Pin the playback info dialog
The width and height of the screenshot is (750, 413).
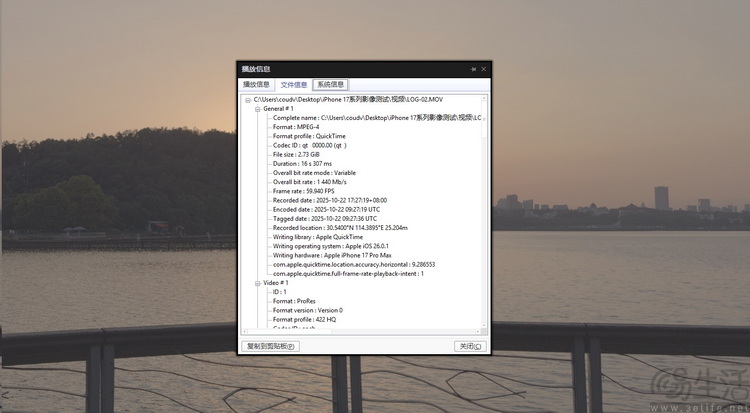coord(473,69)
